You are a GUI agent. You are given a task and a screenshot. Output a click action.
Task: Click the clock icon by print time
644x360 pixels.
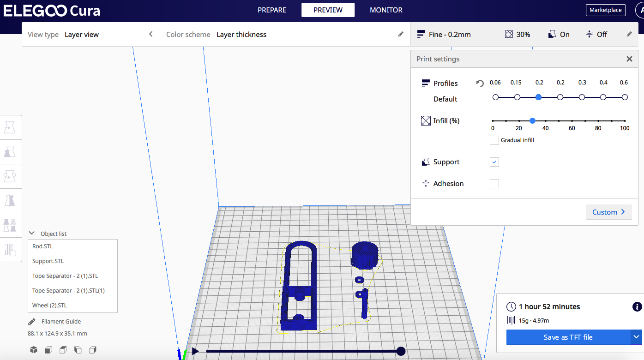tap(511, 307)
